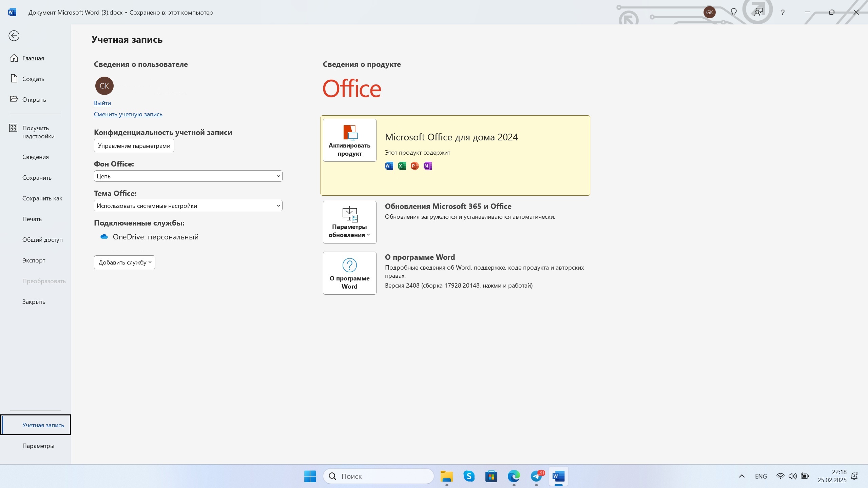Open the Экспорт page
This screenshot has width=868, height=488.
coord(35,260)
